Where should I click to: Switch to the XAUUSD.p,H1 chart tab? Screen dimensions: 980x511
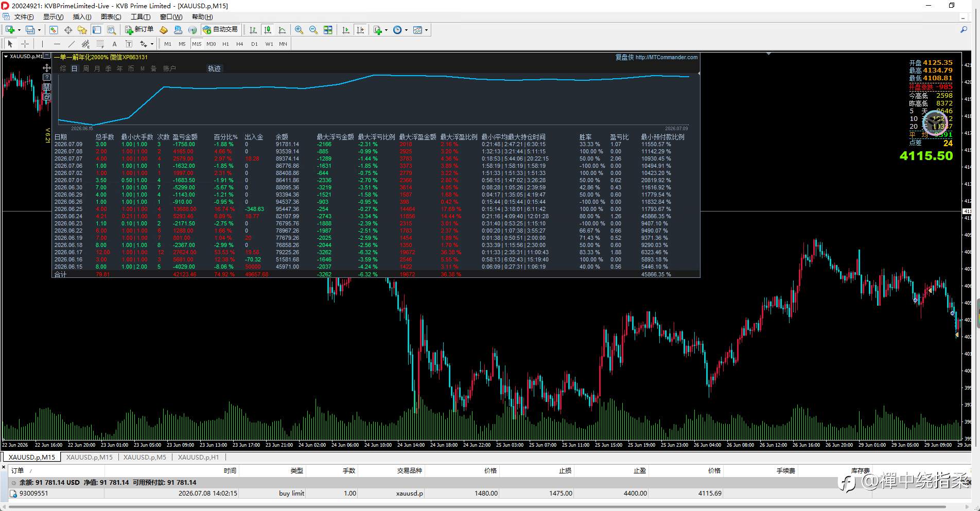coord(198,457)
